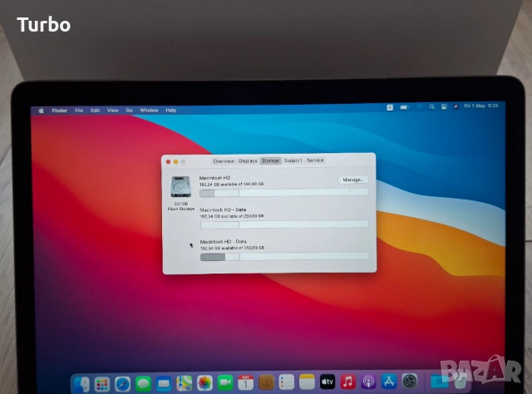
Task: Open Launchpad in the Dock
Action: click(102, 384)
